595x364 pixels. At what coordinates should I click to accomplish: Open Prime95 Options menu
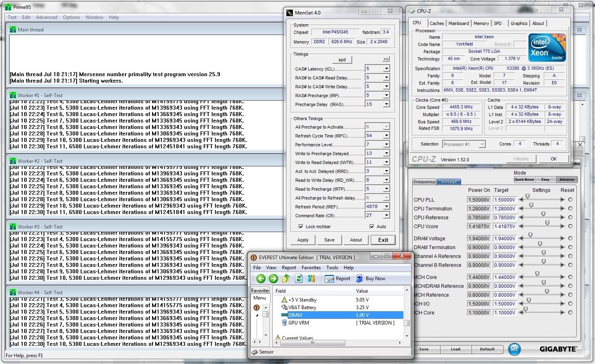click(x=71, y=17)
